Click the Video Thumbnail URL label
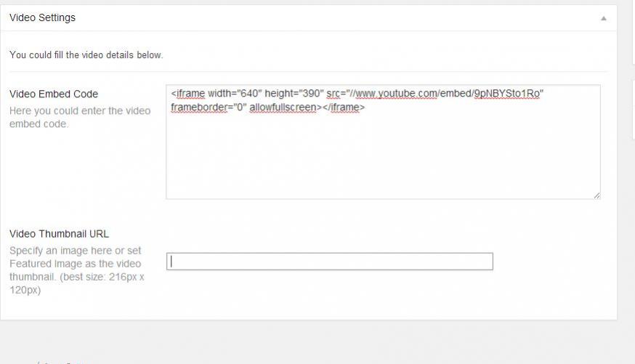Screen dimensions: 635x364 click(59, 234)
